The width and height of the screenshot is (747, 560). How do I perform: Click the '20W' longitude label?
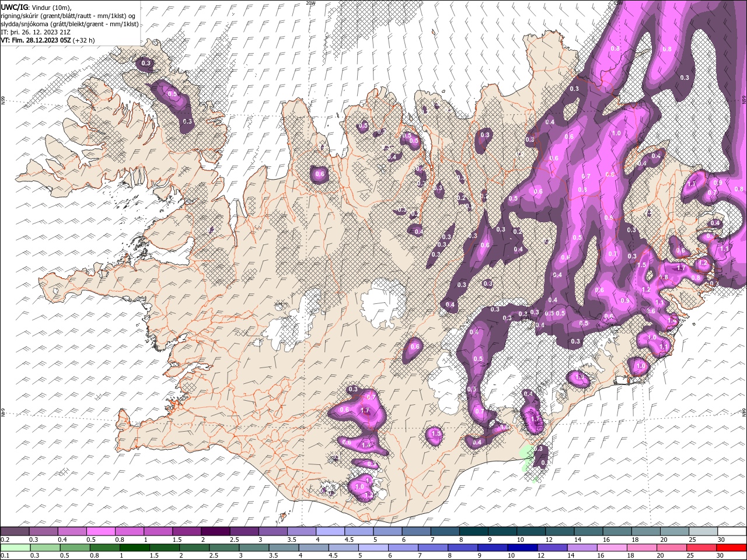[310, 3]
